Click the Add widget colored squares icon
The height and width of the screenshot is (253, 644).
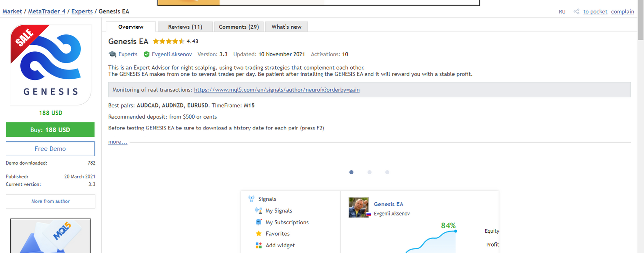tap(259, 245)
